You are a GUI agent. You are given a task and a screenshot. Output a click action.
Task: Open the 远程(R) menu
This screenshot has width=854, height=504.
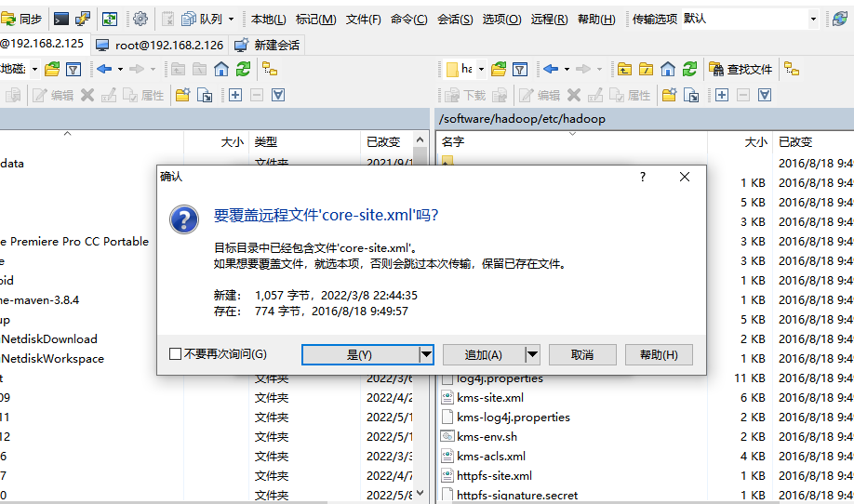550,20
